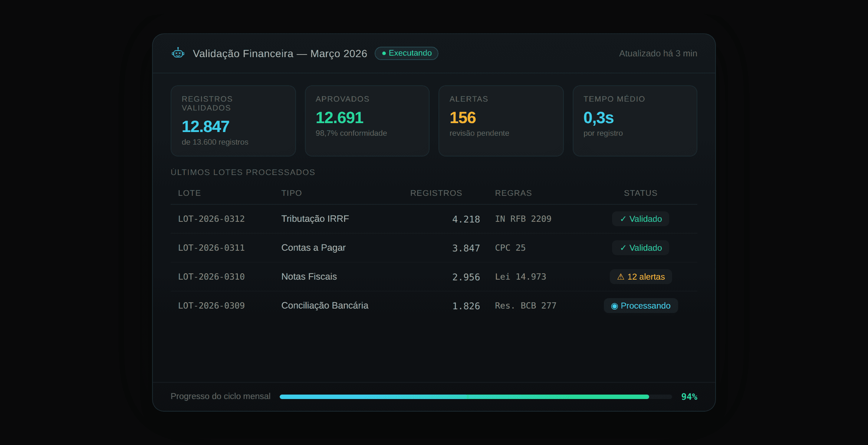Open batch LOT-2026-0312 link

(211, 219)
